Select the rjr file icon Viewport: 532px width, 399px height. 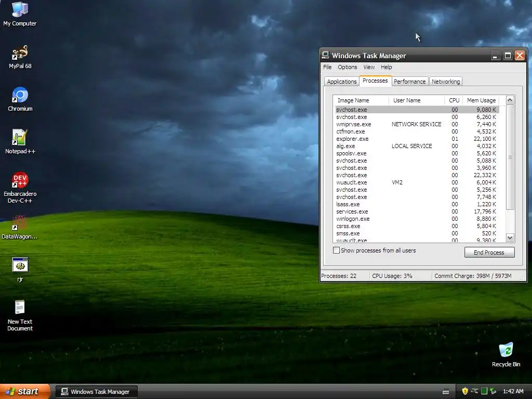coord(20,270)
